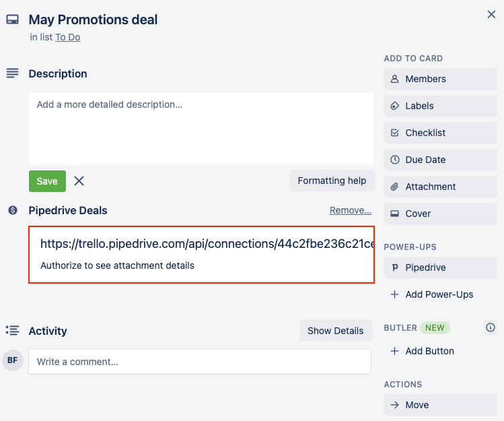
Task: Click the Pipedrive Deals dollar icon
Action: coord(13,210)
